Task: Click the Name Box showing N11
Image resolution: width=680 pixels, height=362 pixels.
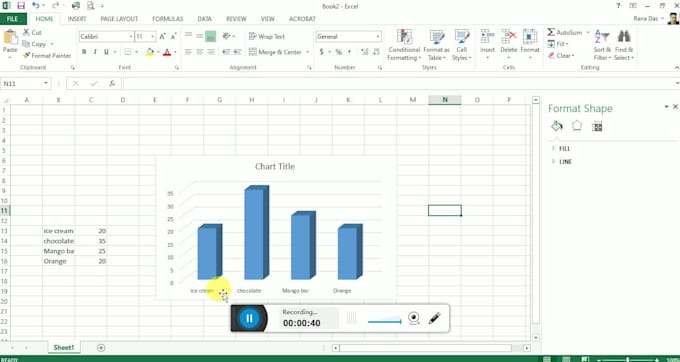Action: tap(22, 83)
